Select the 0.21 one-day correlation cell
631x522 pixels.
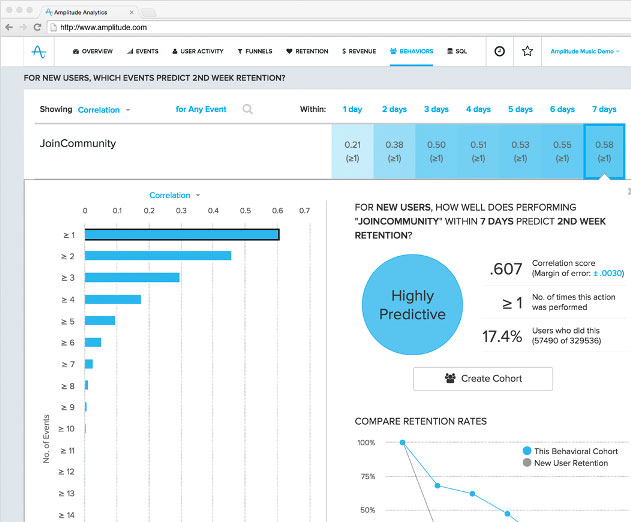coord(352,150)
